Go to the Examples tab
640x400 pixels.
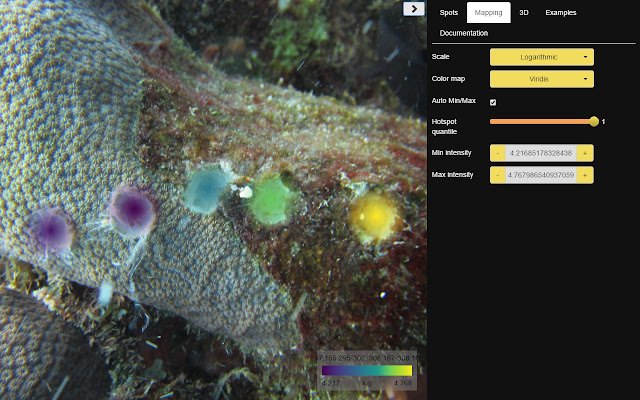click(x=560, y=12)
